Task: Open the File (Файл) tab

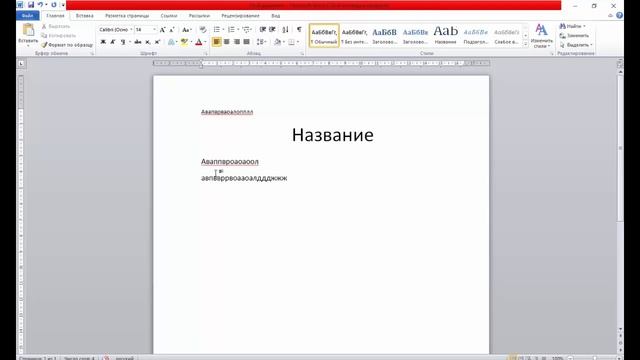Action: tap(28, 16)
